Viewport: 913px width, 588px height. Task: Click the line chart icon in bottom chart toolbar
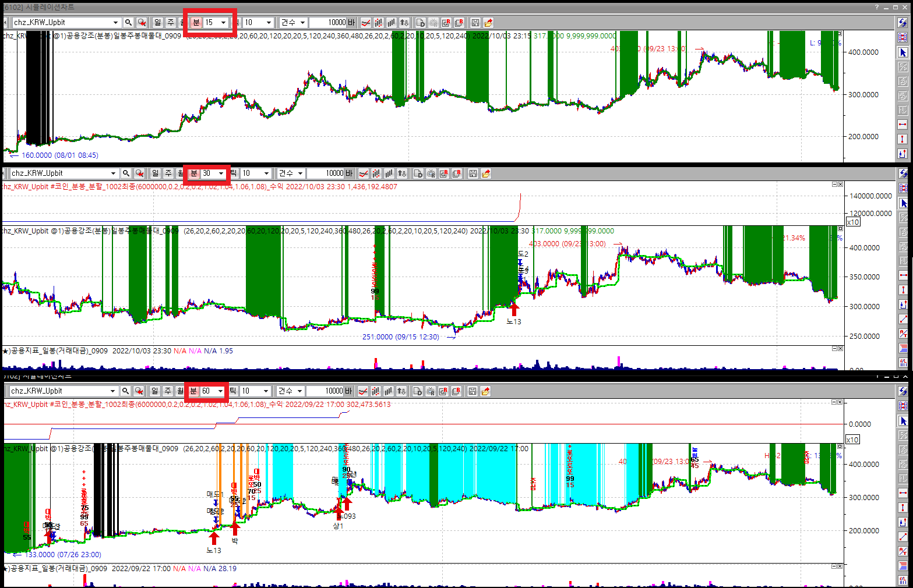click(362, 391)
